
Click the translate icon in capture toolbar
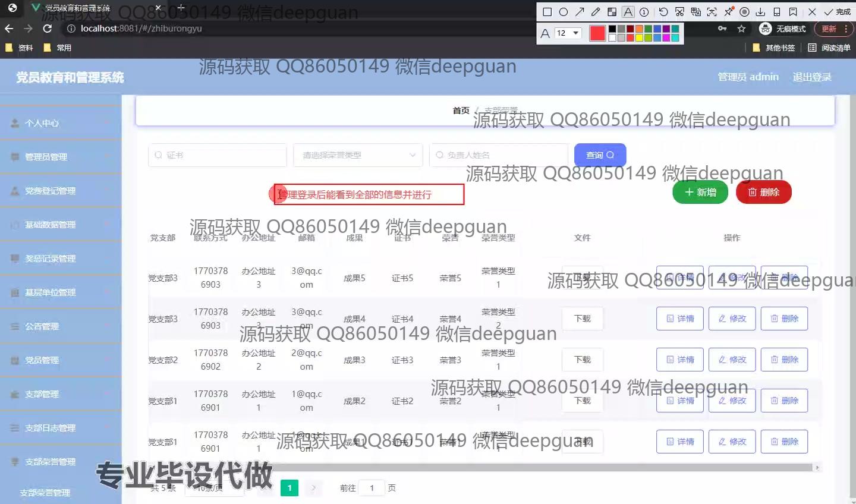pyautogui.click(x=696, y=12)
